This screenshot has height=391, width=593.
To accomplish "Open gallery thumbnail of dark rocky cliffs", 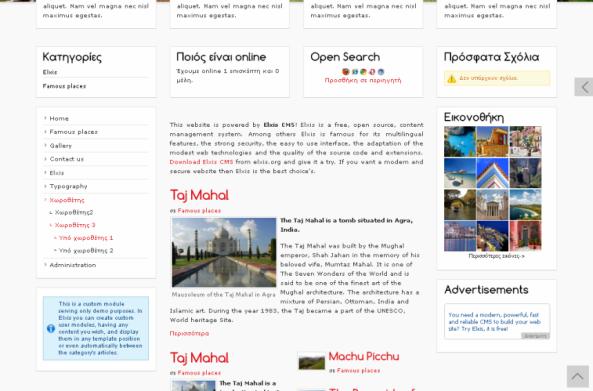I will [525, 173].
